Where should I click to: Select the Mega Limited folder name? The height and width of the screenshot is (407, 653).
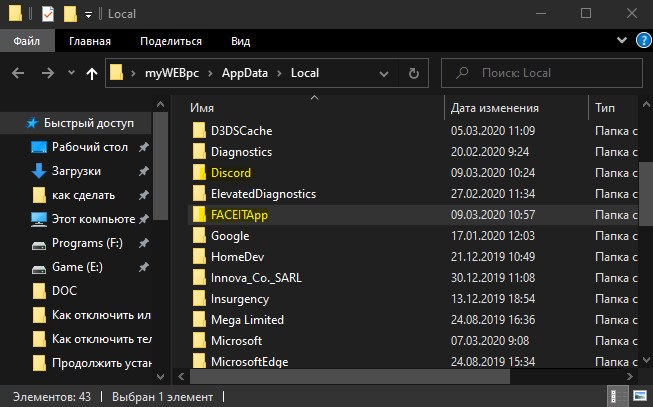pyautogui.click(x=247, y=320)
